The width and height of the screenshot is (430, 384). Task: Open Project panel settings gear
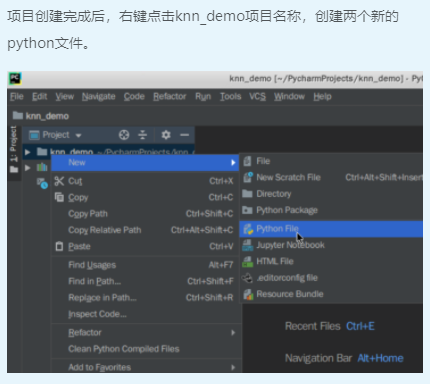tap(166, 135)
